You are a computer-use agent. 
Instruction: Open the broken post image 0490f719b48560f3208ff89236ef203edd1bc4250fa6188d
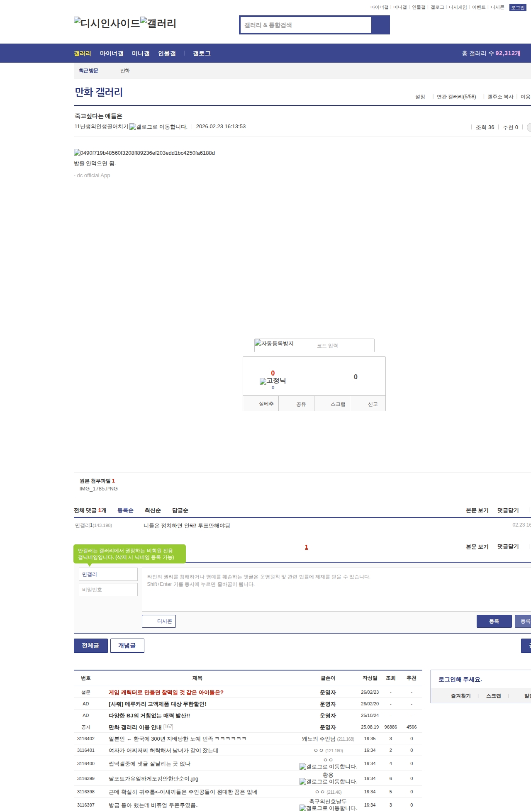tap(144, 153)
